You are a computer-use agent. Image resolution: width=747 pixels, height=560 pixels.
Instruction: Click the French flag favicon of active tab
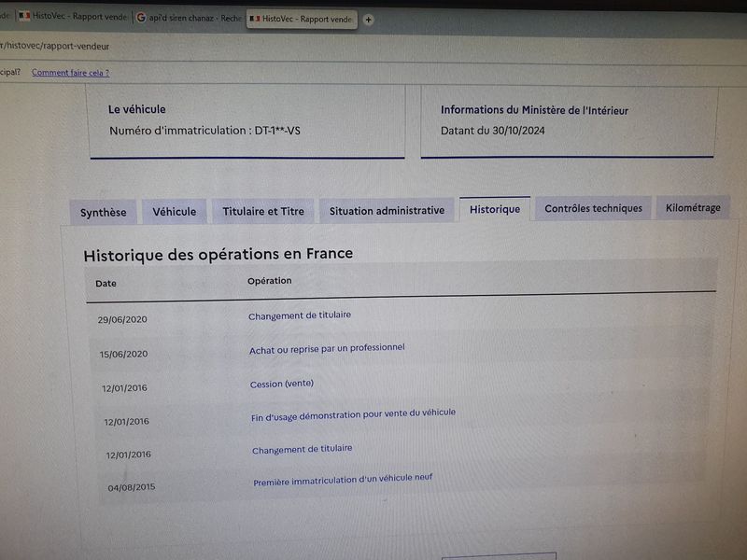[255, 19]
